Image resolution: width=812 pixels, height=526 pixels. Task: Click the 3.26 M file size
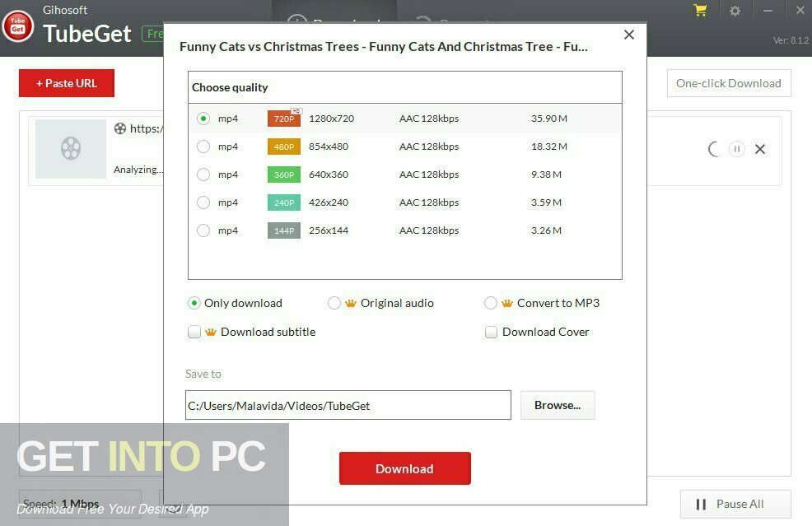[546, 230]
